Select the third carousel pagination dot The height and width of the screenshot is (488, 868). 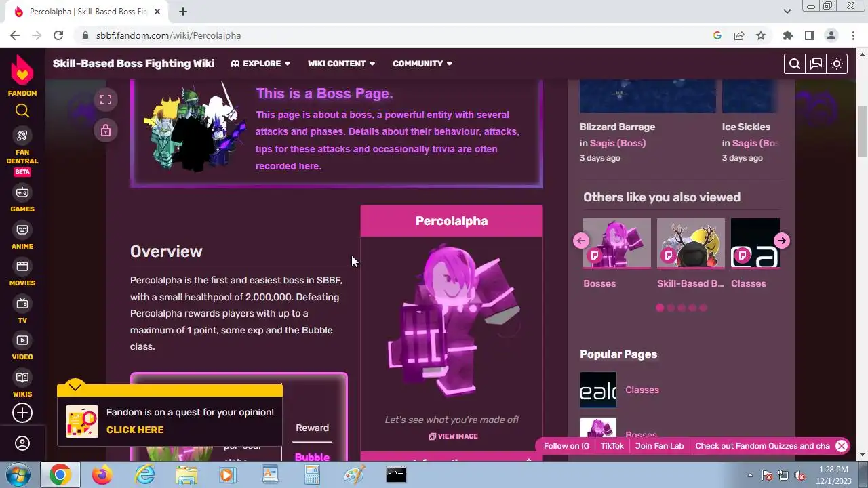point(682,308)
